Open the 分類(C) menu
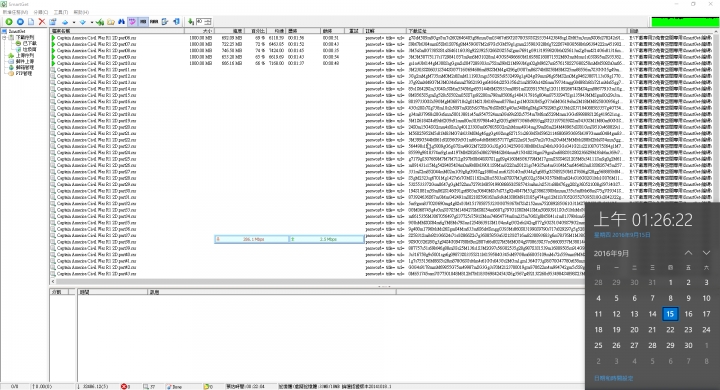The height and width of the screenshot is (390, 720). [x=40, y=12]
